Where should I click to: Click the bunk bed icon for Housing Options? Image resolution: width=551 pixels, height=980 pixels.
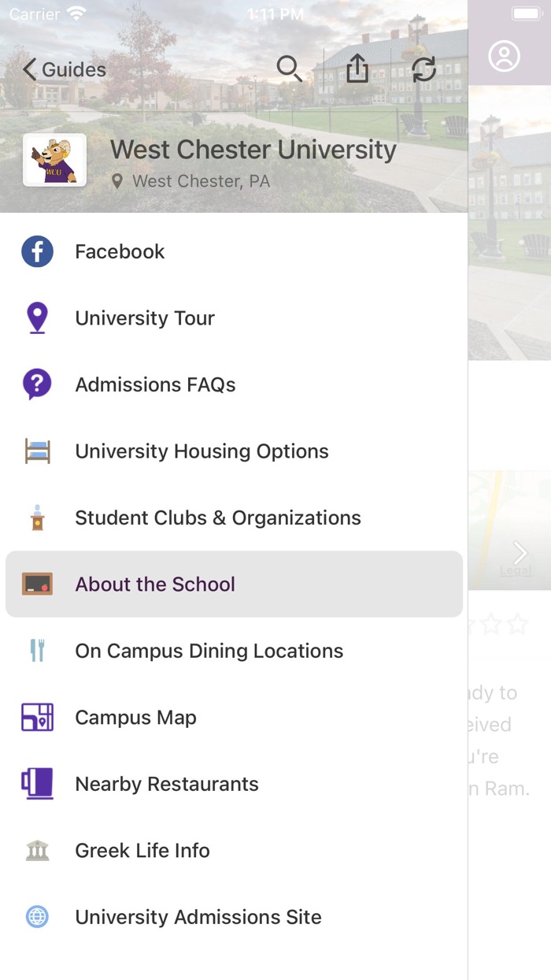pos(37,451)
